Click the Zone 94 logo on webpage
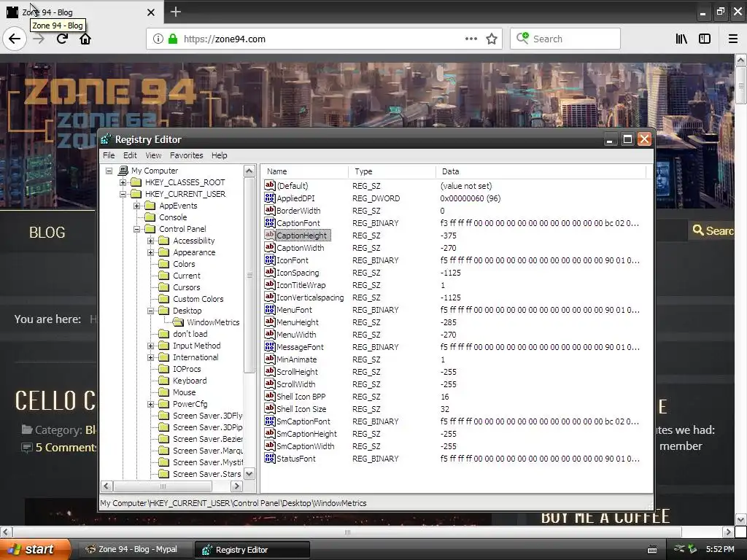Image resolution: width=747 pixels, height=560 pixels. [109, 91]
